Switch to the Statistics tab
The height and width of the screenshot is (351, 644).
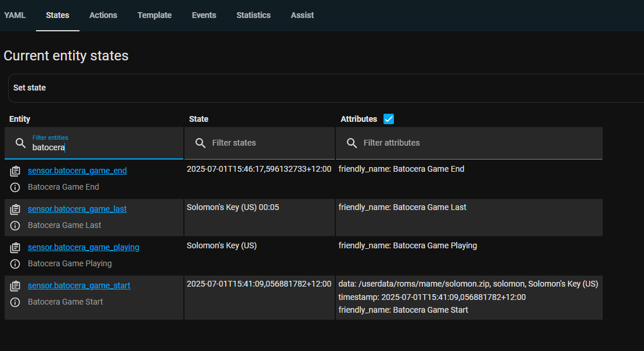254,15
